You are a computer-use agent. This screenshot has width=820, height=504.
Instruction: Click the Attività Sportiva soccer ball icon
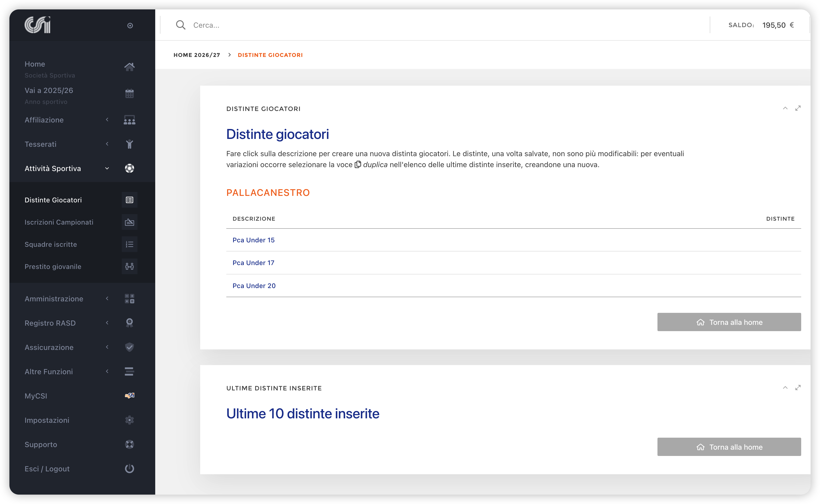pos(129,168)
